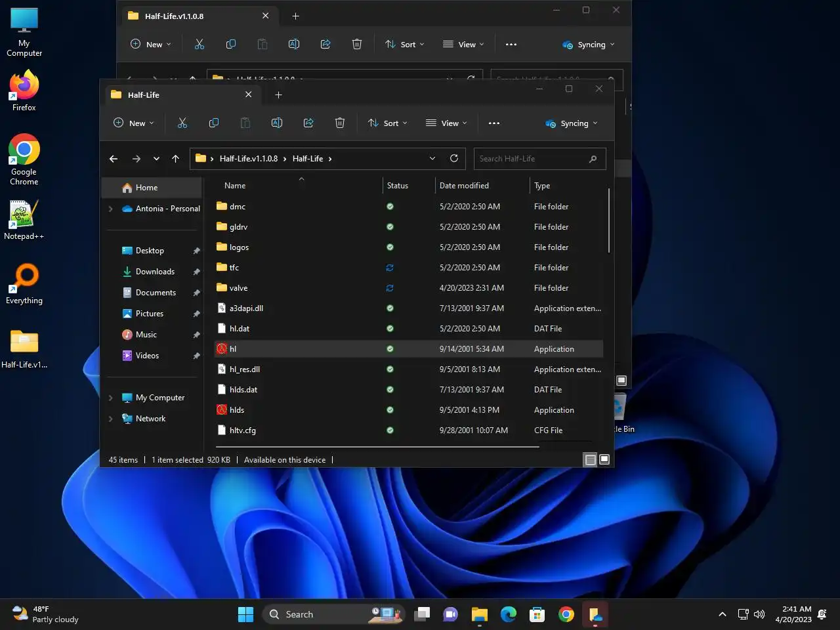Click Windows Start button on taskbar

245,614
